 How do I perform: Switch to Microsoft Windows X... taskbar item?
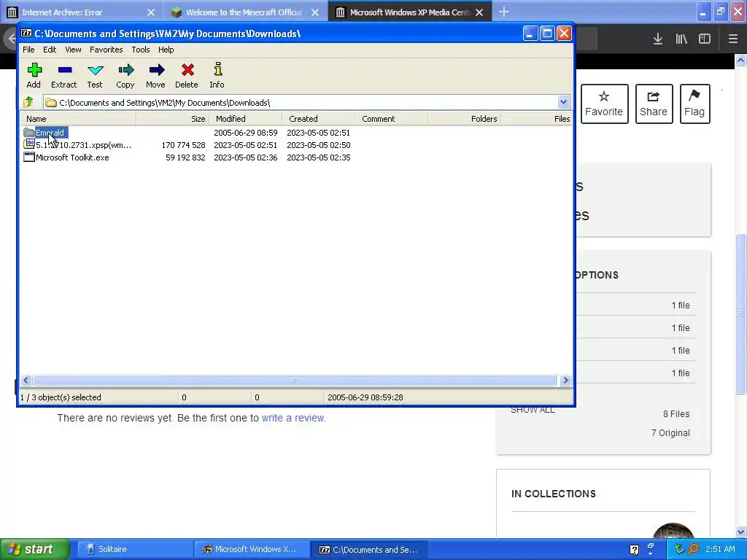(252, 550)
